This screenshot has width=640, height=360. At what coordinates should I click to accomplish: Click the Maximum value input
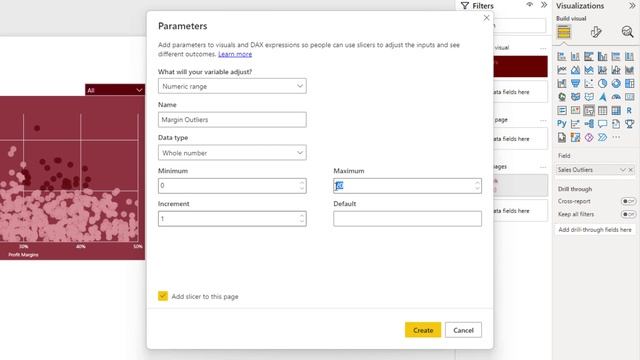[x=407, y=186]
